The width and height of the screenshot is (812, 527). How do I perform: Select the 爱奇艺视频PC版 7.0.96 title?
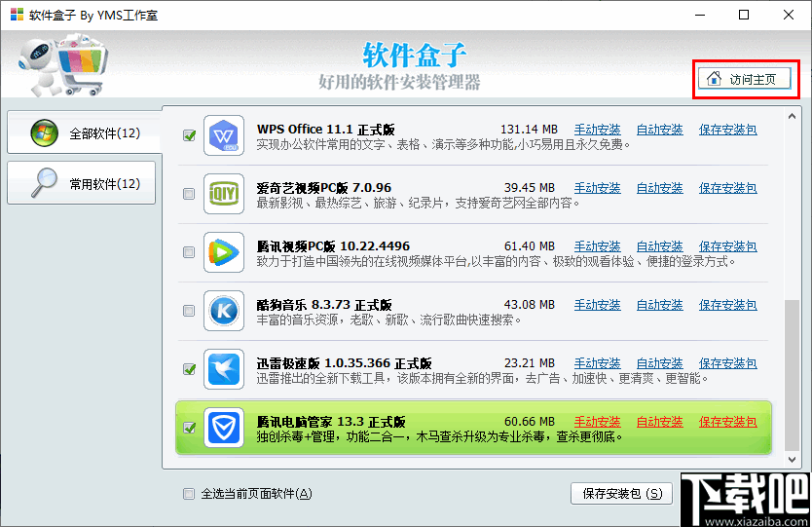point(324,188)
